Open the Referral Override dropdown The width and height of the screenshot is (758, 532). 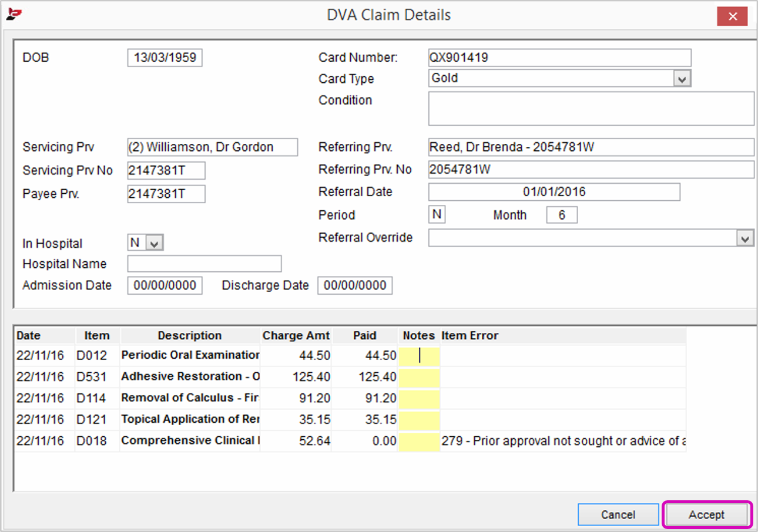746,238
